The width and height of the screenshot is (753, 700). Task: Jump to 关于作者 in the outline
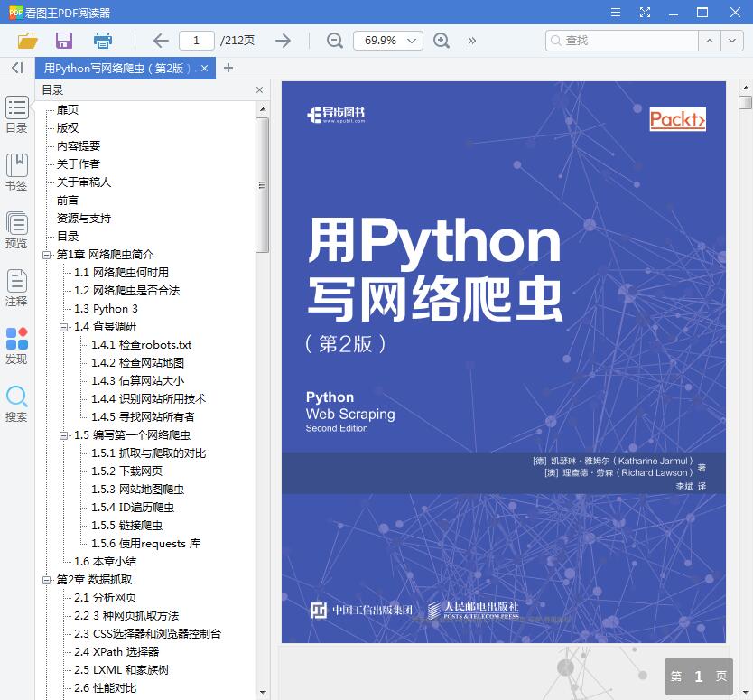(x=79, y=163)
